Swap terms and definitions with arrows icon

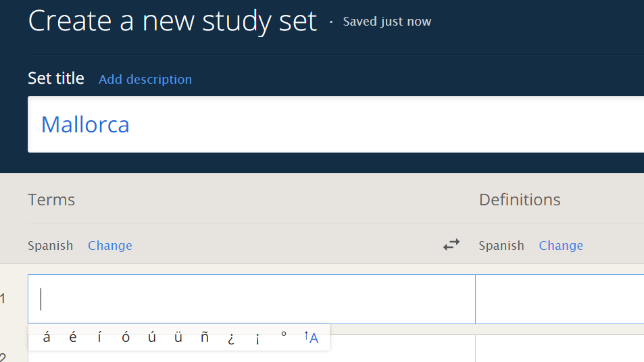[x=451, y=245]
